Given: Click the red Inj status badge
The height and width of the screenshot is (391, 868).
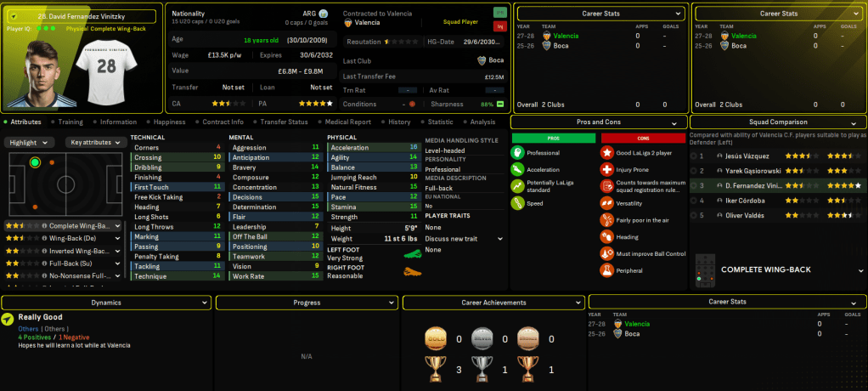Looking at the screenshot, I should click(500, 26).
